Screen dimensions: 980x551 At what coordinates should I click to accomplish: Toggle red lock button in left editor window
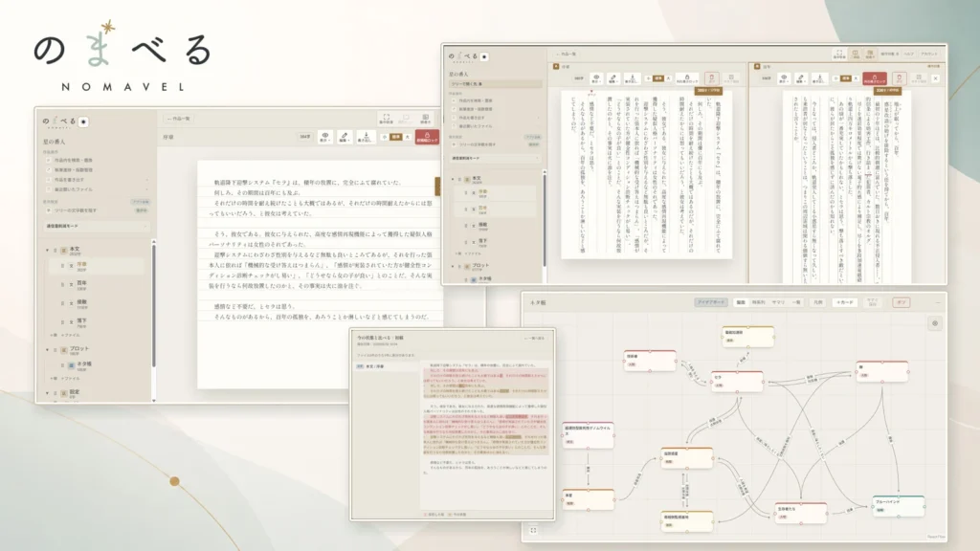pos(427,137)
